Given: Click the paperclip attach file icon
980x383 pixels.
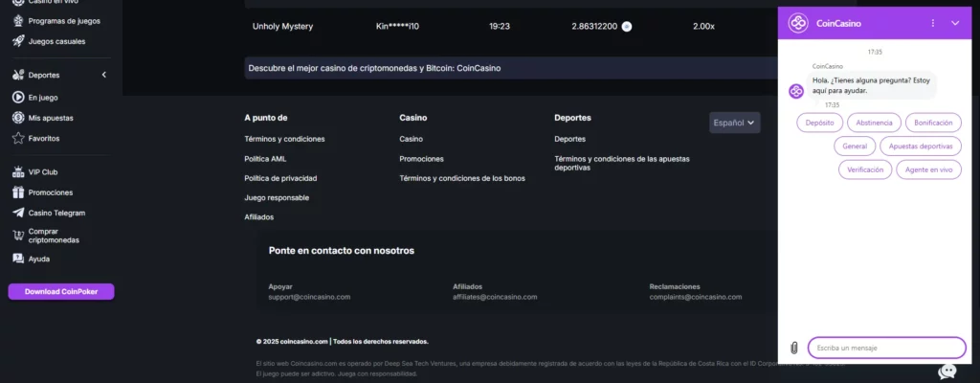Looking at the screenshot, I should 793,348.
